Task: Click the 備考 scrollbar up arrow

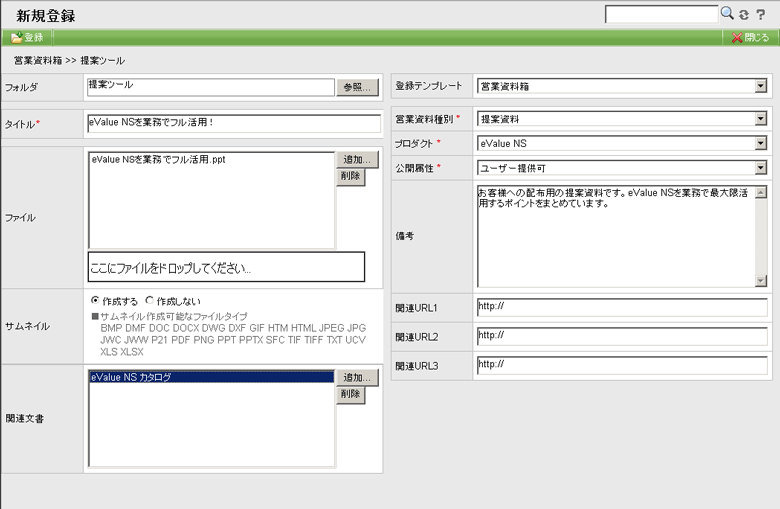Action: [x=761, y=193]
